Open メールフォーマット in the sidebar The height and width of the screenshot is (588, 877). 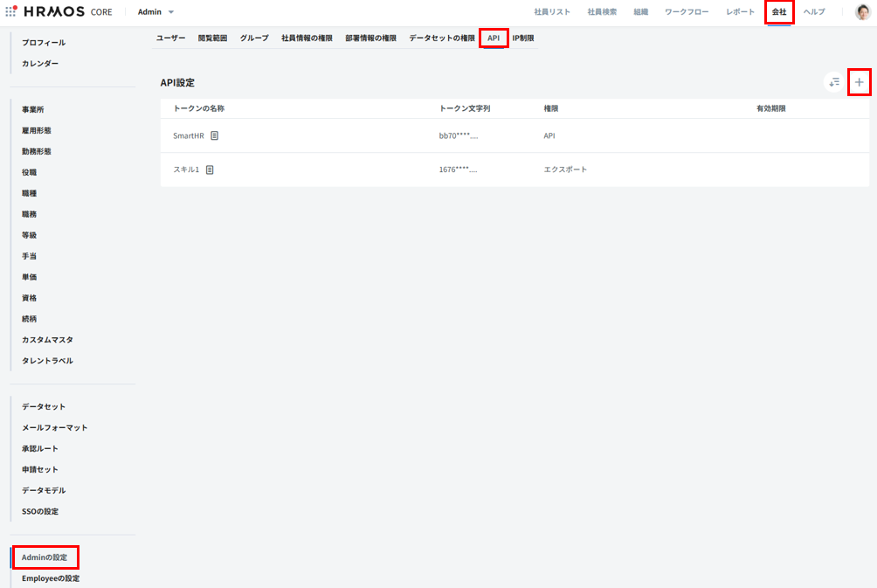click(54, 427)
